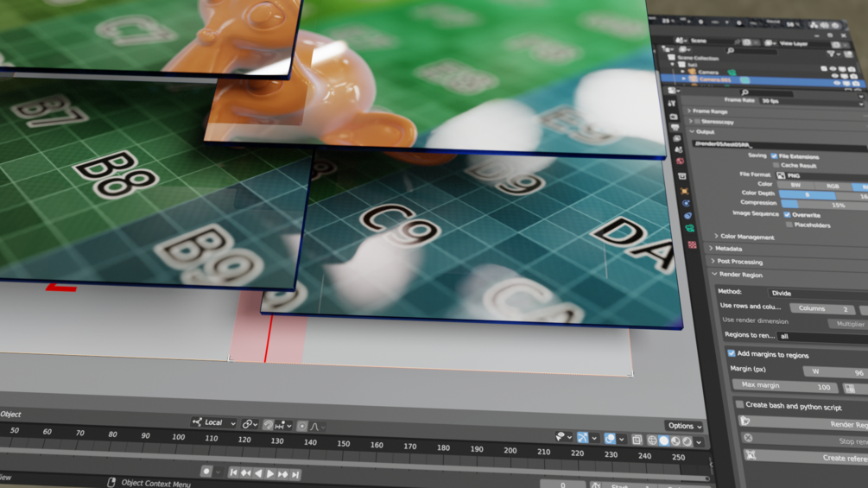Click the Render Regions button
The image size is (868, 488).
click(x=802, y=422)
